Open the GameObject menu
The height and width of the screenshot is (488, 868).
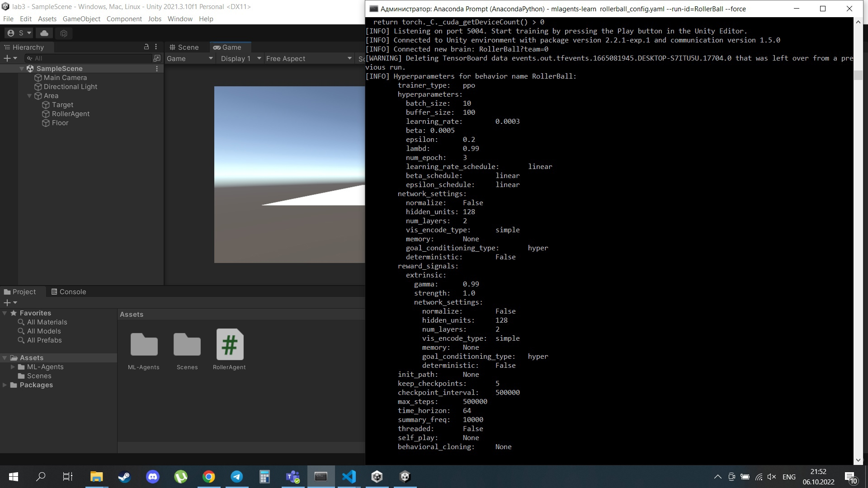pos(81,19)
